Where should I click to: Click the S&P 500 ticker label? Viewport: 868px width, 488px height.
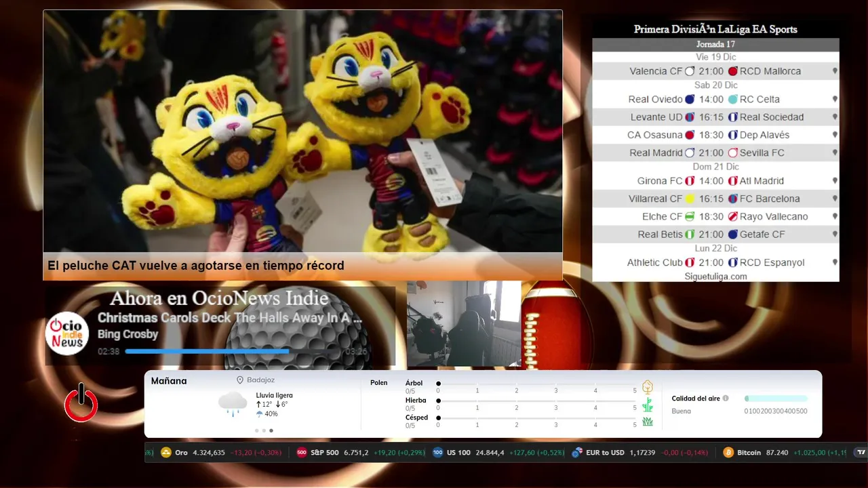[x=325, y=452]
